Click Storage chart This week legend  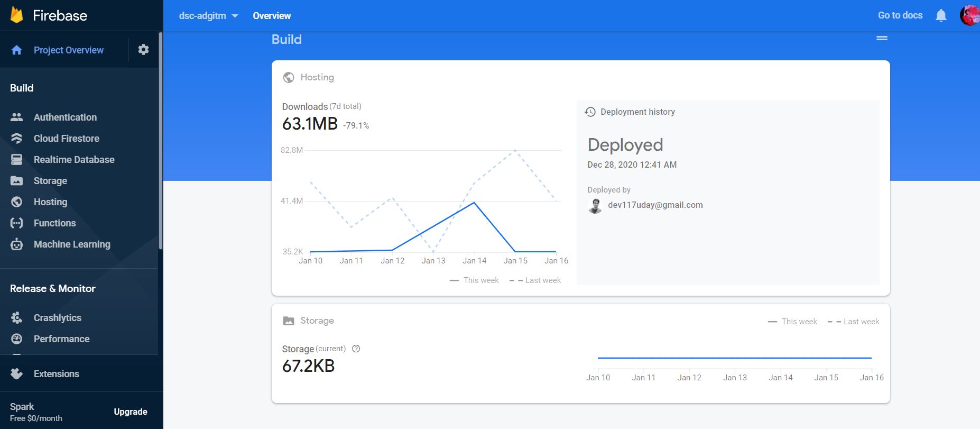click(x=792, y=322)
